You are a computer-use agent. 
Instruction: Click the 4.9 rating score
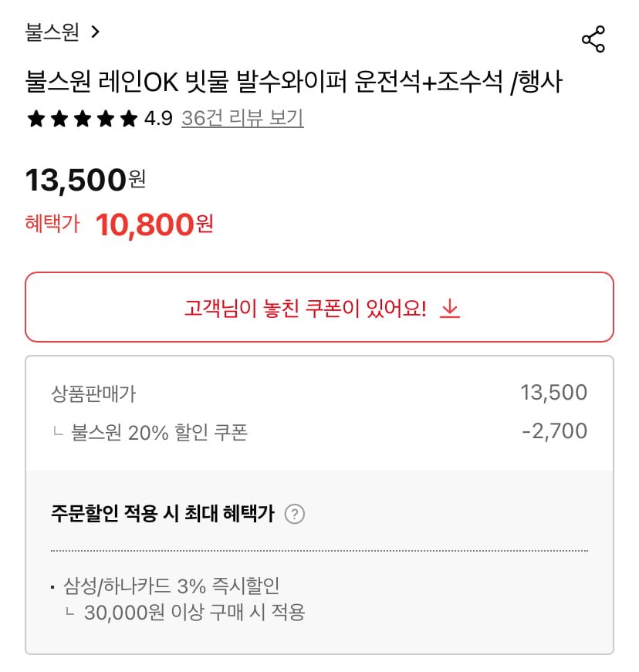point(158,119)
